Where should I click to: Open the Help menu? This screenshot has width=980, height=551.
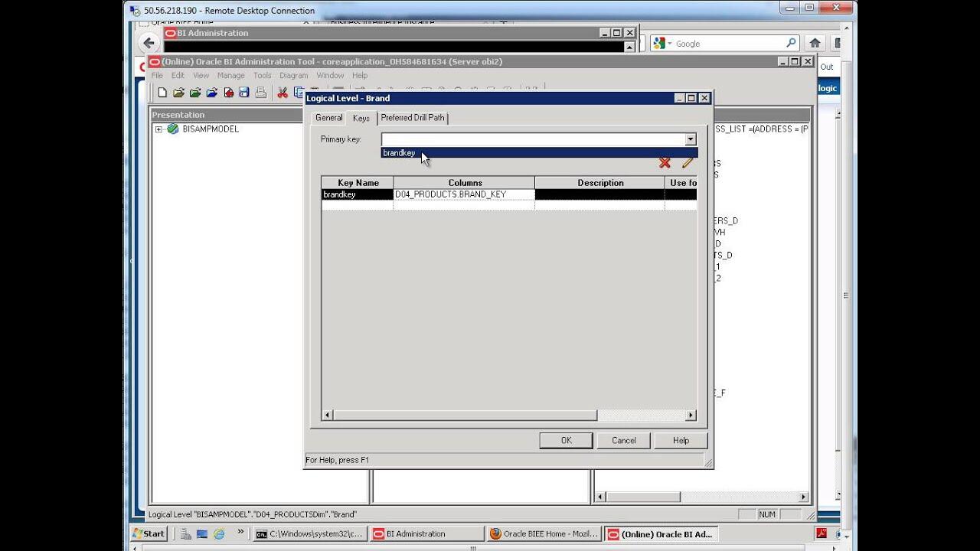click(360, 75)
